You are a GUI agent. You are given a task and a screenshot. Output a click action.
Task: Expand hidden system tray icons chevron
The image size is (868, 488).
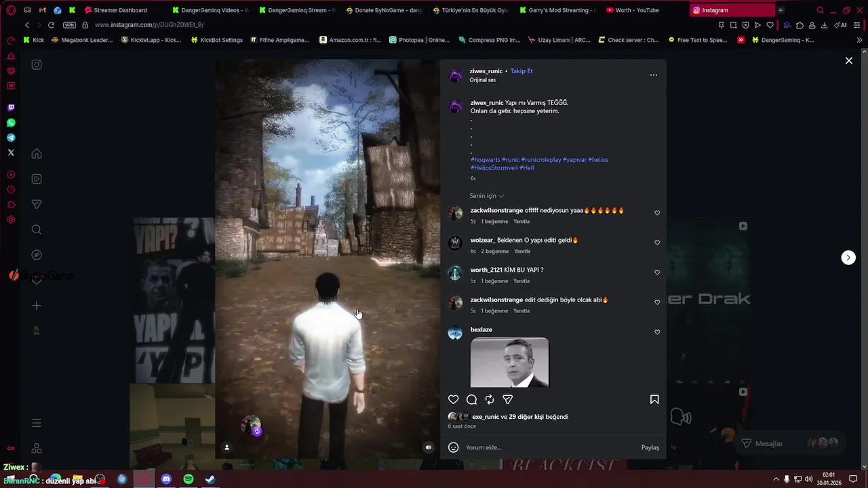(776, 479)
